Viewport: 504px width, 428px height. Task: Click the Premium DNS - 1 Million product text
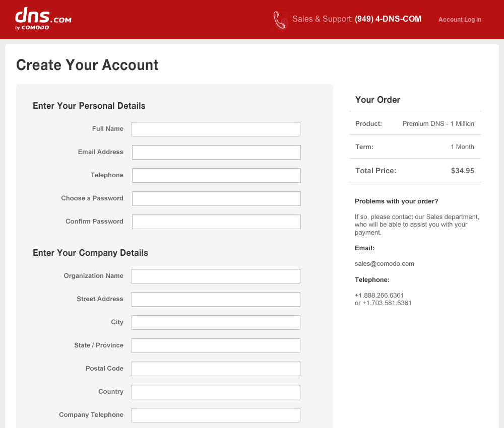(x=438, y=123)
